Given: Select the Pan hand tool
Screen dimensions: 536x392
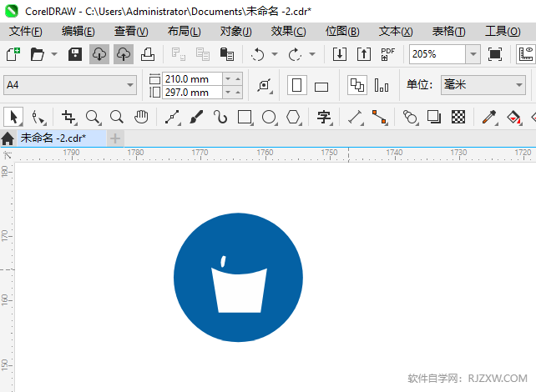Looking at the screenshot, I should click(141, 117).
